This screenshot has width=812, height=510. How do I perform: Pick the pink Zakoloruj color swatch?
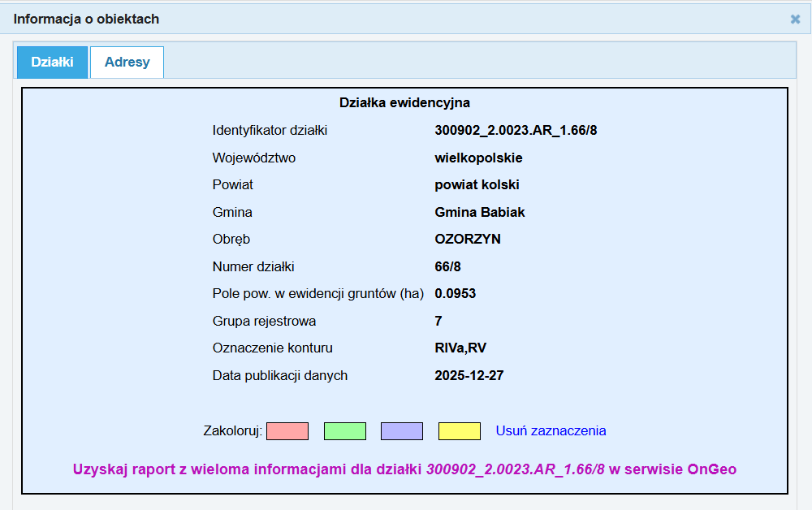pos(287,431)
